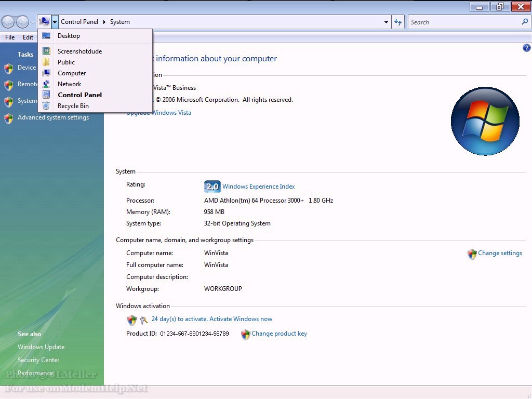Click the Windows Vista logo orb

pos(485,121)
